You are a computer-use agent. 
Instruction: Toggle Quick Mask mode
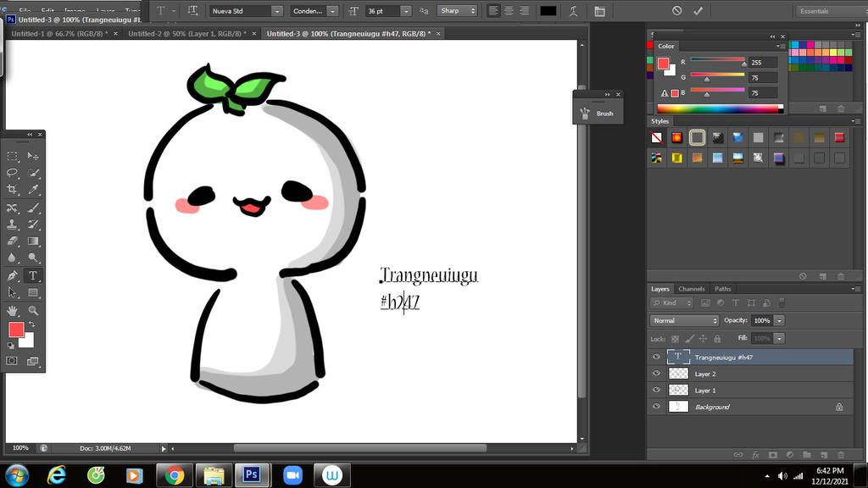click(12, 361)
